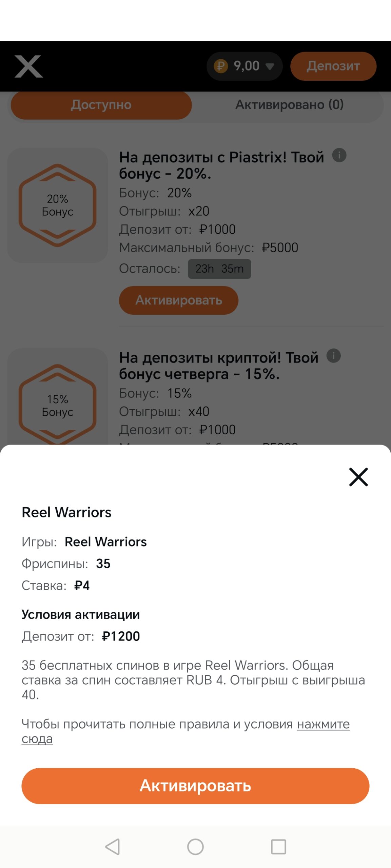
Task: Tap the X logo in header
Action: click(x=29, y=66)
